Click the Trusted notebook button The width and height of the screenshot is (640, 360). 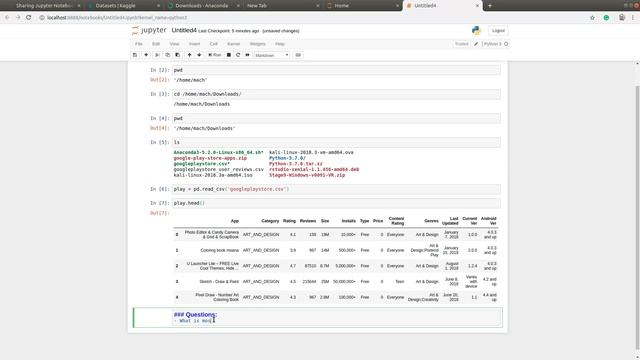pyautogui.click(x=462, y=44)
